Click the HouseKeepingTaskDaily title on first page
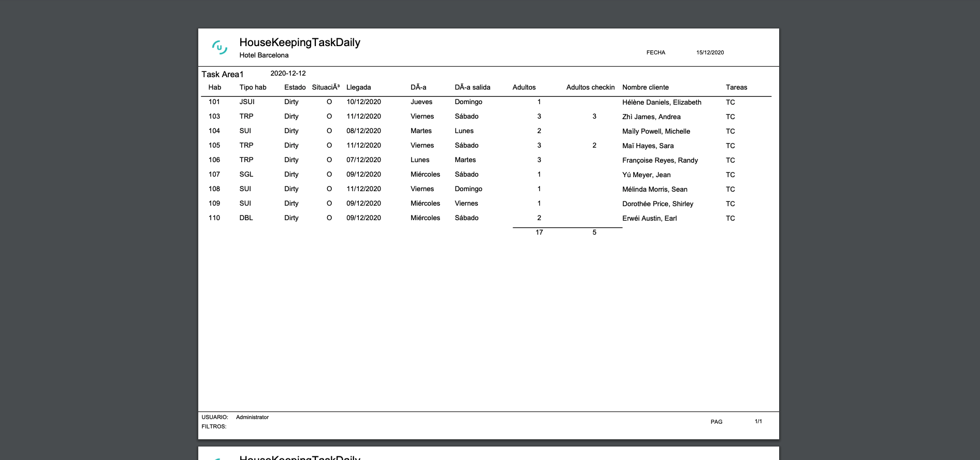This screenshot has width=980, height=460. coord(299,42)
